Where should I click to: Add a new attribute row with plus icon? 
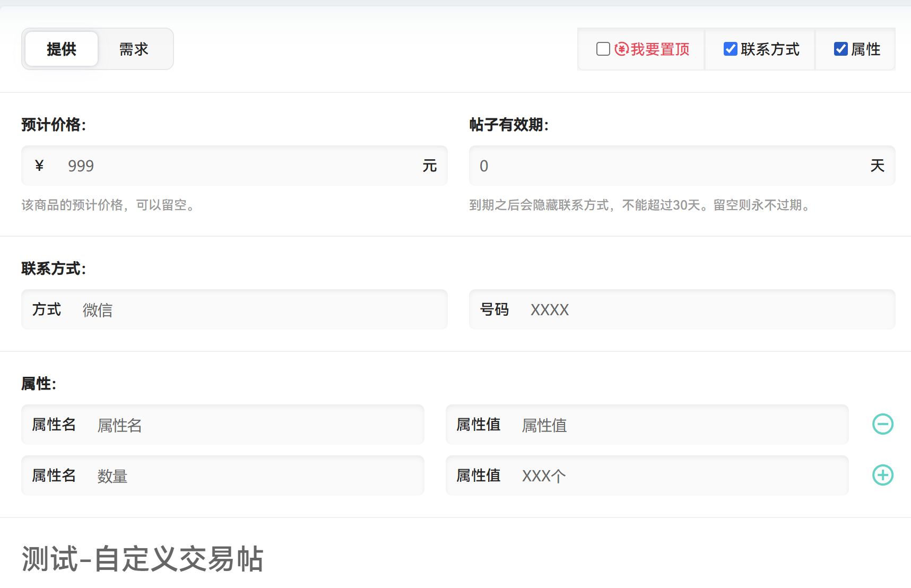pos(883,475)
